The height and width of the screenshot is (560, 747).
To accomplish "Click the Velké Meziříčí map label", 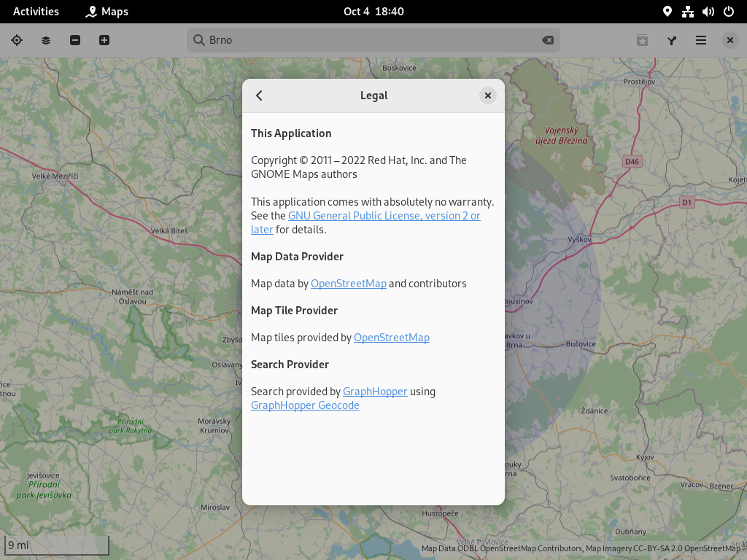I will [x=55, y=176].
